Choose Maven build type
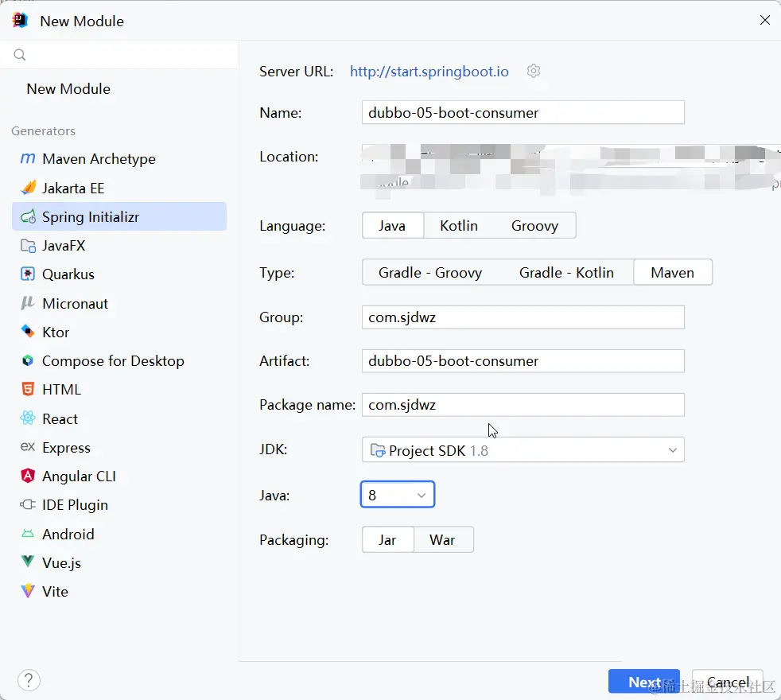This screenshot has width=781, height=700. 672,273
